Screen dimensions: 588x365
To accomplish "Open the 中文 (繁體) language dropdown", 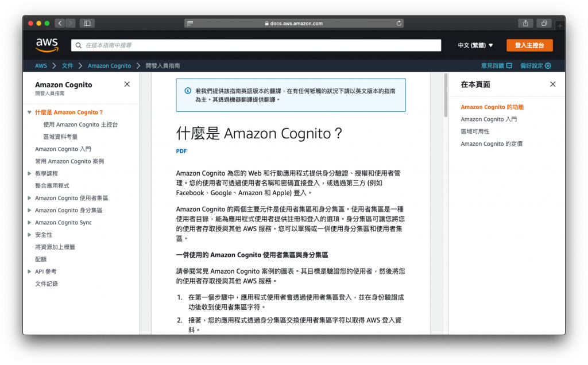I will [x=475, y=45].
